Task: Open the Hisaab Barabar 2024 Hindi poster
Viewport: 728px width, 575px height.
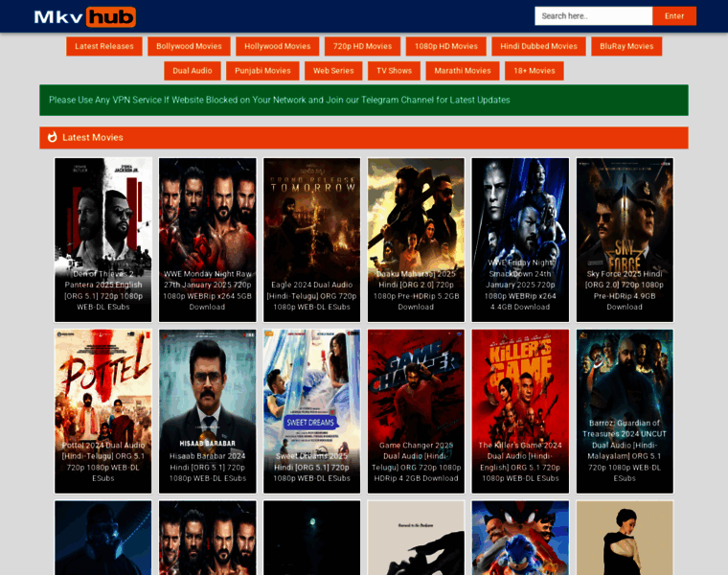Action: (x=207, y=411)
